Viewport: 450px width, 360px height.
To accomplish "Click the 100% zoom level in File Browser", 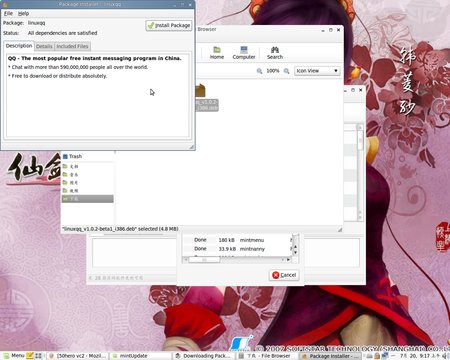I will pos(273,71).
